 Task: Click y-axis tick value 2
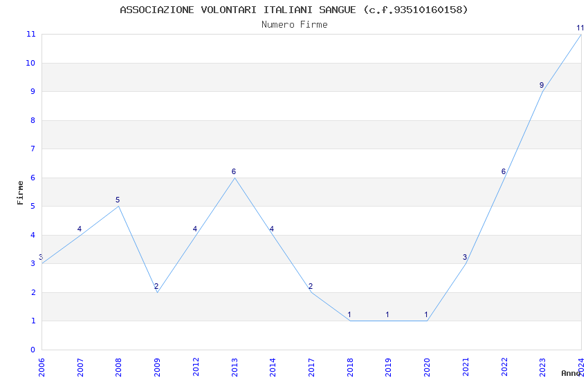33,292
